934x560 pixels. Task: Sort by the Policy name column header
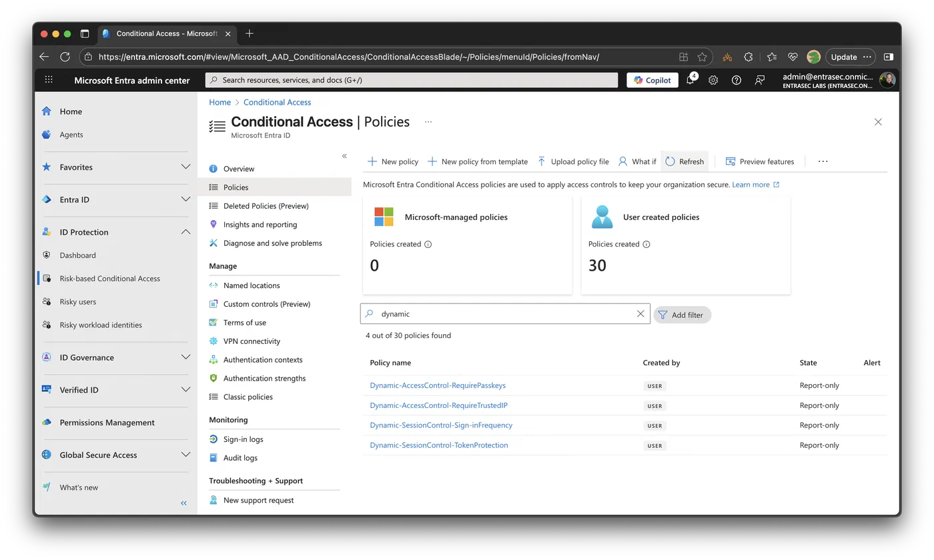coord(390,363)
